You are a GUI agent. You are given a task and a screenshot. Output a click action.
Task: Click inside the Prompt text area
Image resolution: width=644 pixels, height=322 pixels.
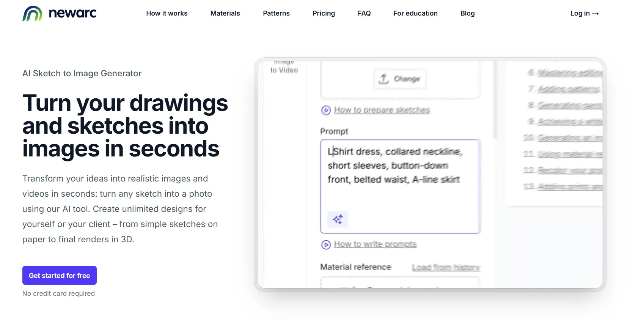click(401, 186)
